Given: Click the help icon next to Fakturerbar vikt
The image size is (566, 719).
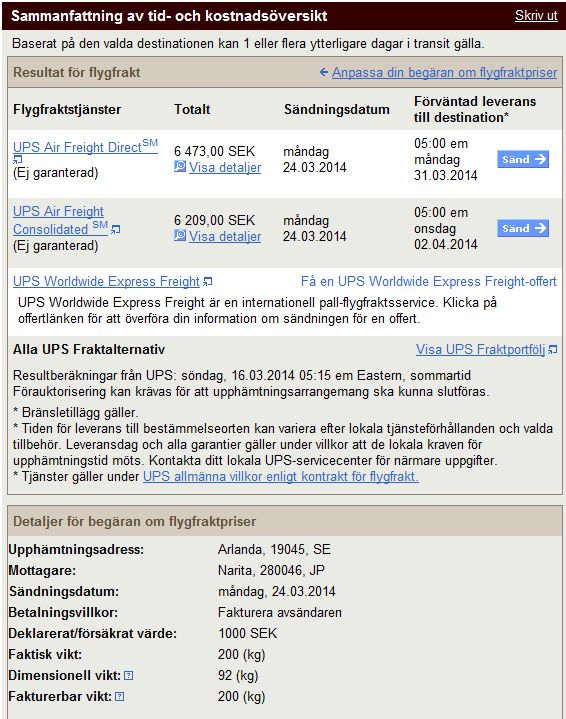Looking at the screenshot, I should [x=120, y=697].
